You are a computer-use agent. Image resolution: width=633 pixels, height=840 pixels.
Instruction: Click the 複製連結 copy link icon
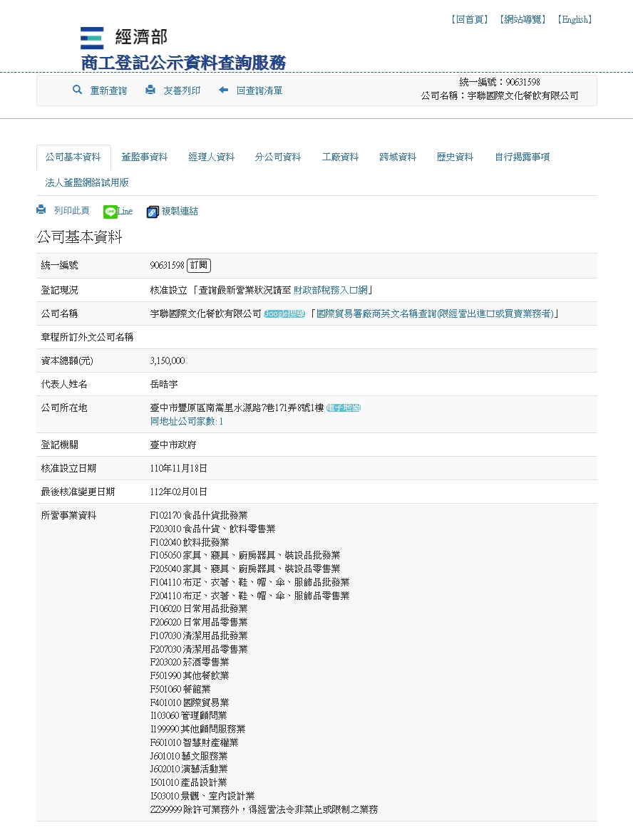(153, 212)
